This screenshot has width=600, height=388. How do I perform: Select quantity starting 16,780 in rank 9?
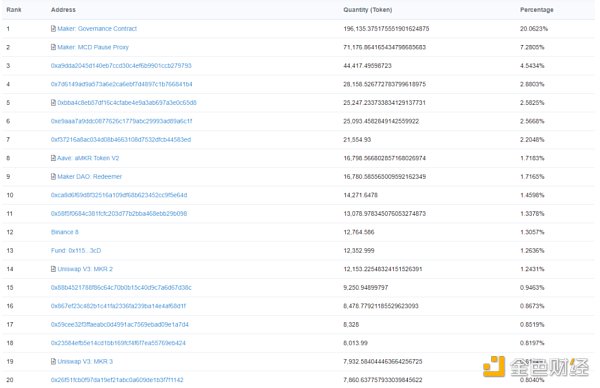385,176
